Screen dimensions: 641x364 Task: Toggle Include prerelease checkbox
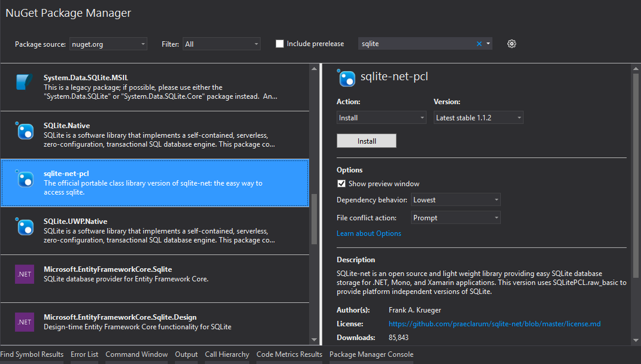[280, 44]
